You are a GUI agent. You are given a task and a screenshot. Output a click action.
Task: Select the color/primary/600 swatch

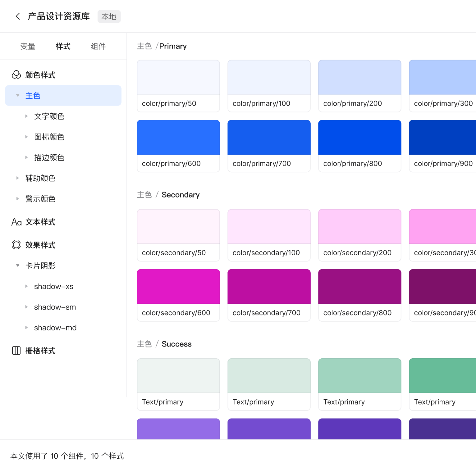[x=178, y=146]
